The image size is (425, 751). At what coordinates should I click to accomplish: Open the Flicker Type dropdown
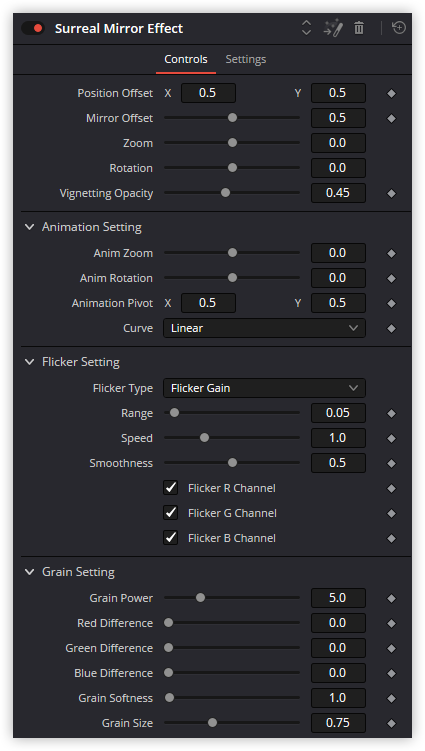[264, 388]
